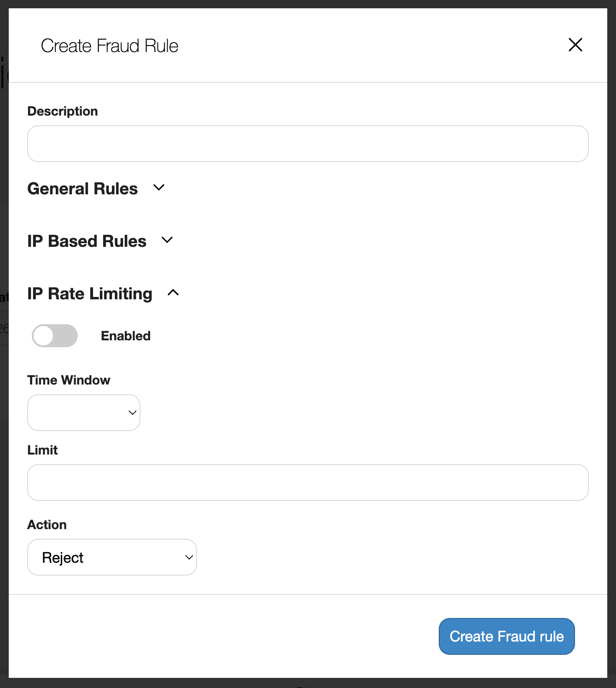Click the X icon in the dialog header
The image size is (616, 688).
click(575, 45)
